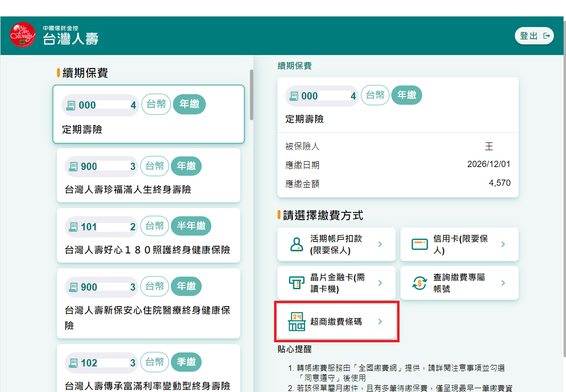Click the 24-hour store icon for 超商繳費條碼
Screen dimensions: 566x392
297,322
